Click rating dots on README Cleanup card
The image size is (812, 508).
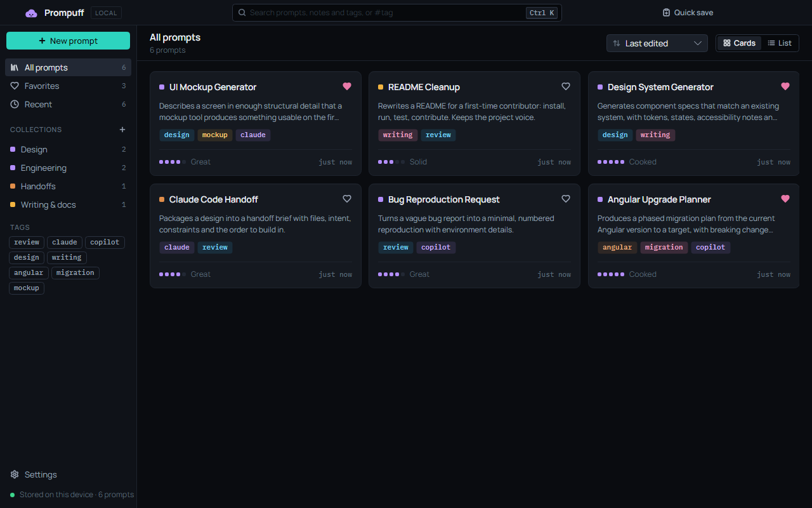pos(391,162)
